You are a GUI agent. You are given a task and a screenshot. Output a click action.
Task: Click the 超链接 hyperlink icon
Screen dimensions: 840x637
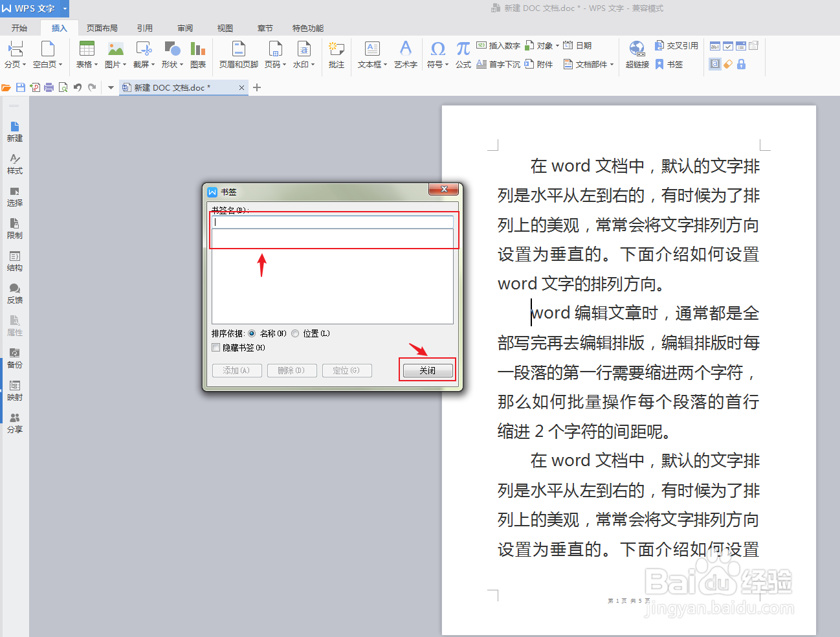click(636, 53)
